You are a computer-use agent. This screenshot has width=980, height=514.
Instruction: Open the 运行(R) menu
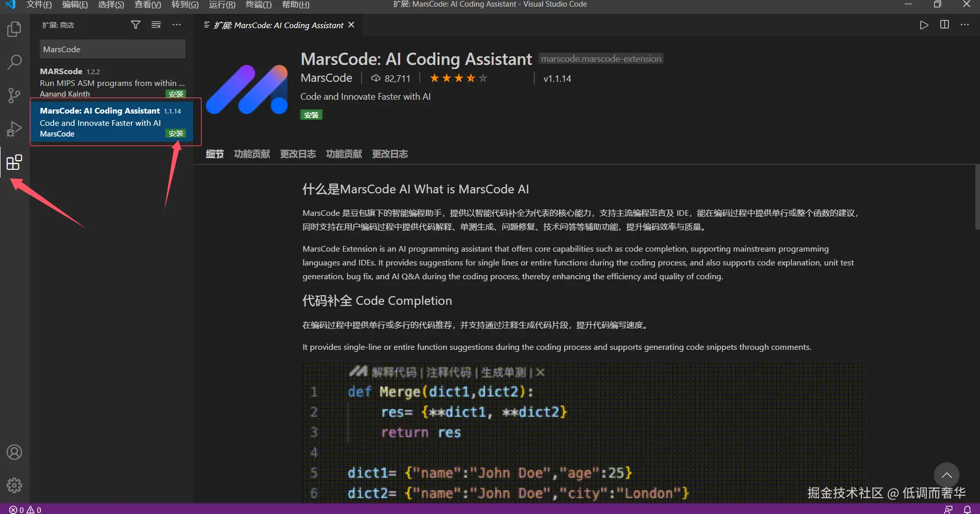click(222, 5)
